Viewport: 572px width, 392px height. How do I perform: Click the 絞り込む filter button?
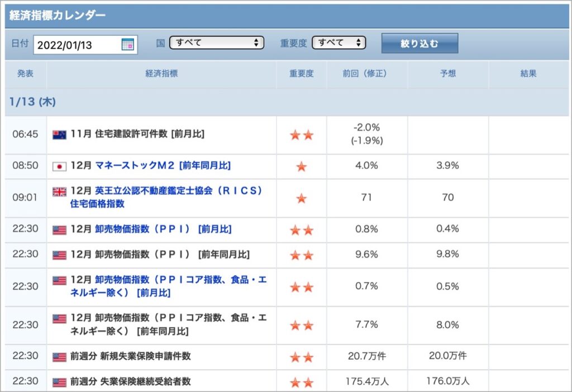click(x=420, y=44)
